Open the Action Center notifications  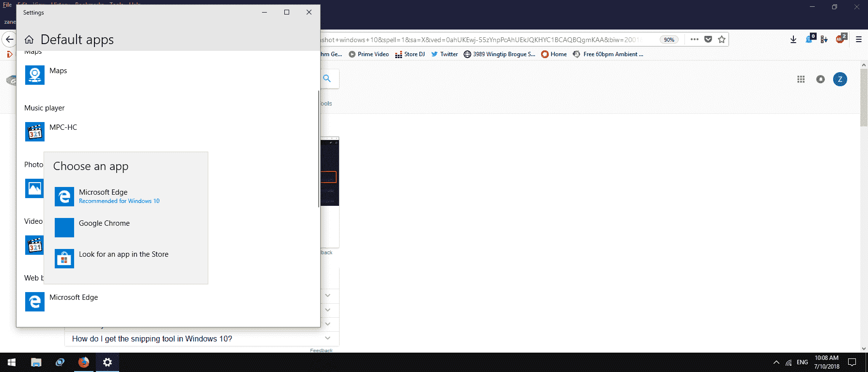(x=852, y=362)
